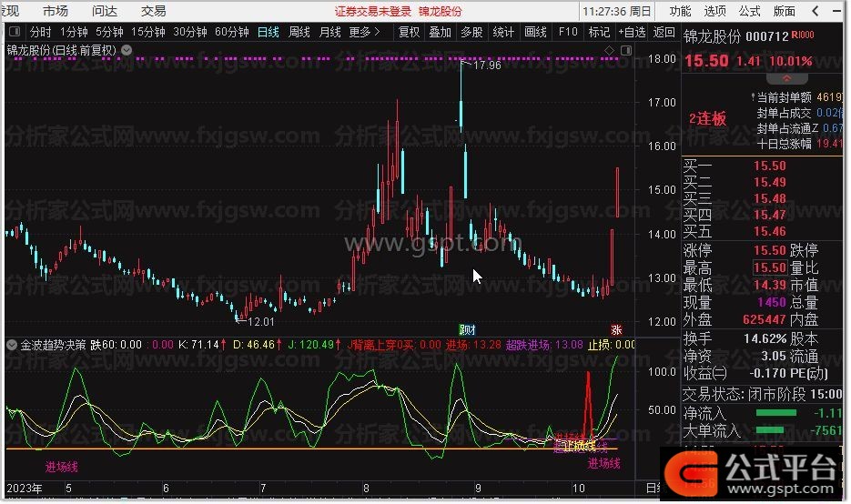Click the 当前封单额 row
This screenshot has height=504, width=851.
pos(798,97)
